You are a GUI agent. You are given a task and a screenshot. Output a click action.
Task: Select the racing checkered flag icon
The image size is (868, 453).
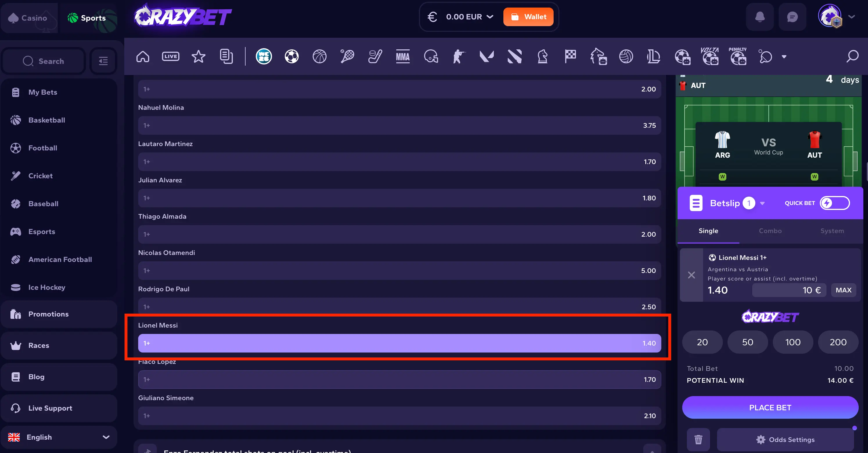pos(570,56)
